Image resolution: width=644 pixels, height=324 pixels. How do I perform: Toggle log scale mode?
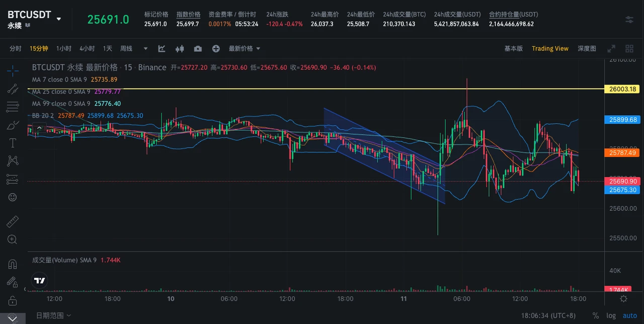pyautogui.click(x=611, y=315)
